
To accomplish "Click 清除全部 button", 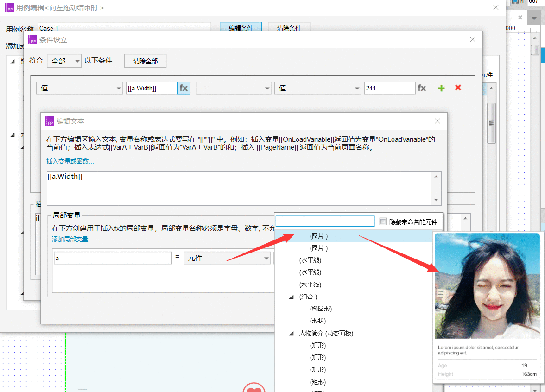I will pyautogui.click(x=146, y=61).
